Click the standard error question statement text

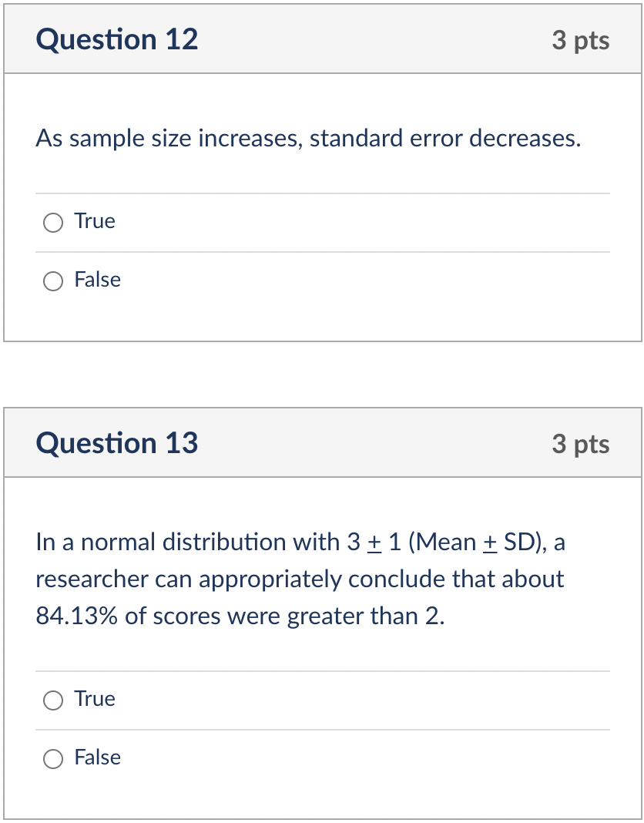307,139
